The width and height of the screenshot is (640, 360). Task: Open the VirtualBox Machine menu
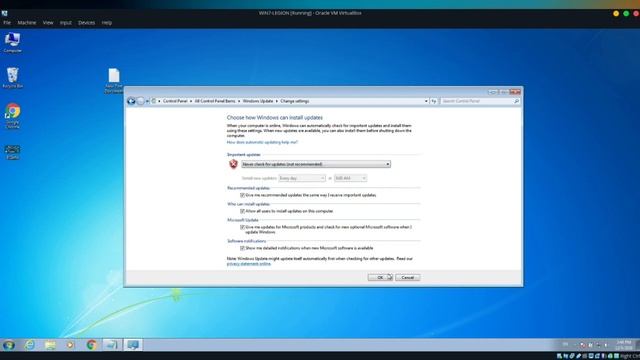coord(27,23)
